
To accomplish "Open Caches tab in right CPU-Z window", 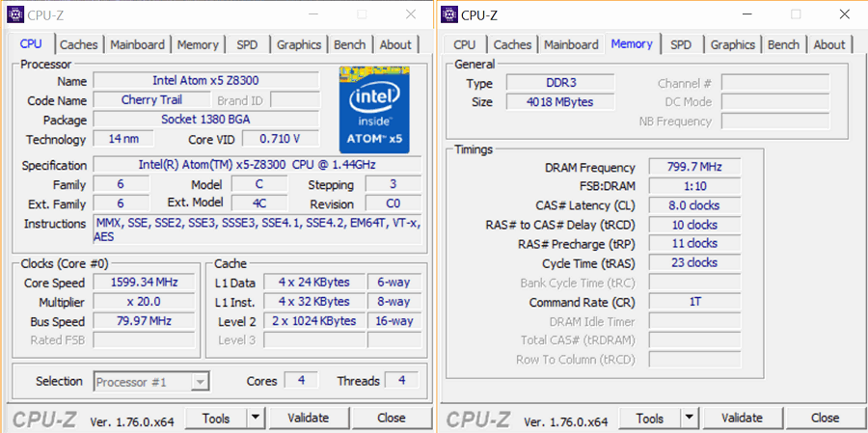I will pyautogui.click(x=513, y=45).
